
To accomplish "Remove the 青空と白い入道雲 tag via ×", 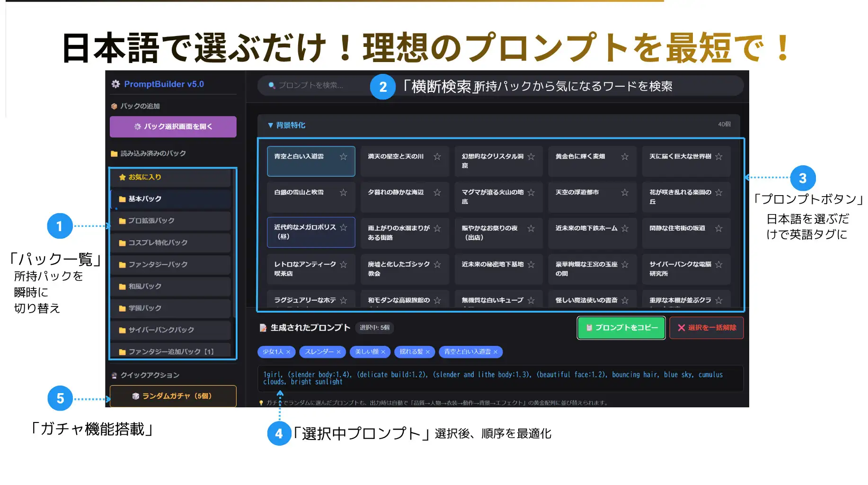I will pos(496,352).
